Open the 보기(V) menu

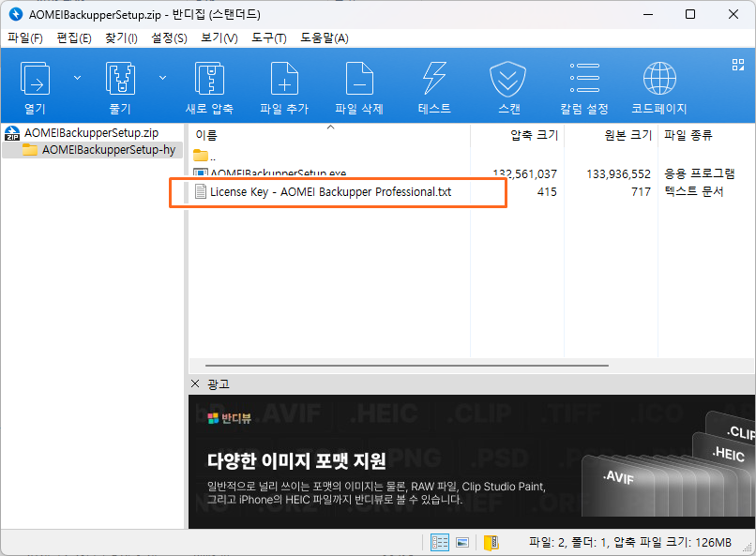[x=219, y=38]
